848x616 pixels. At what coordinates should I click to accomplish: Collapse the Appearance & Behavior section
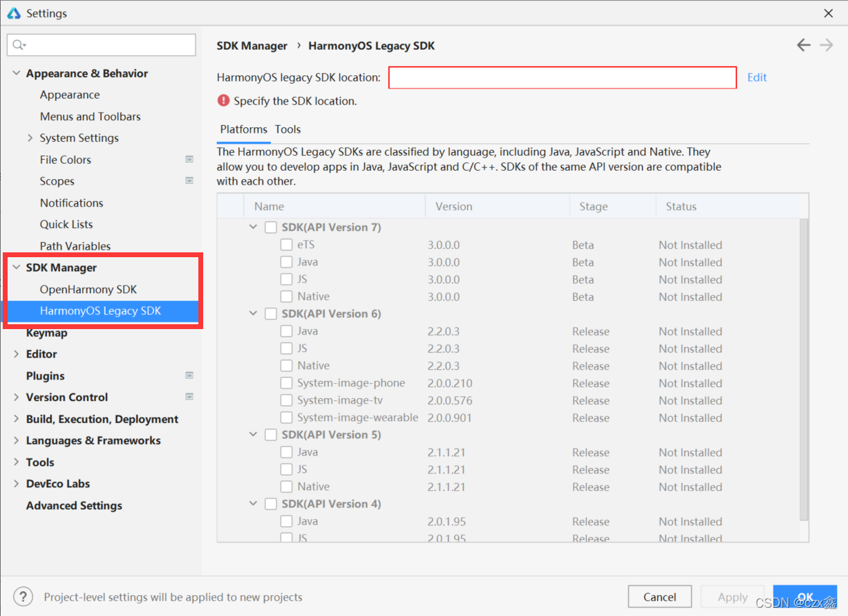point(17,73)
